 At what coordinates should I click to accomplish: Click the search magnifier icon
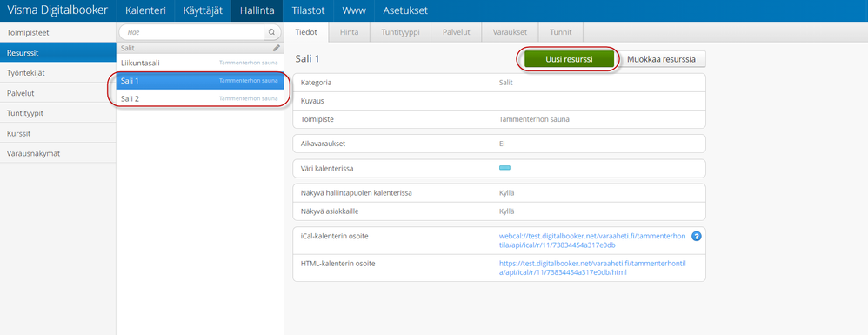click(271, 32)
